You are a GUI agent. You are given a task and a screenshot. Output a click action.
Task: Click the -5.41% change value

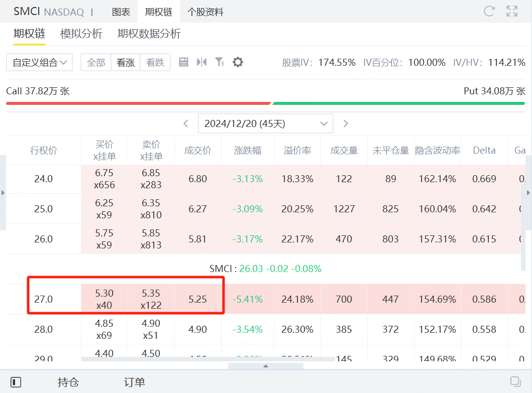tap(248, 299)
